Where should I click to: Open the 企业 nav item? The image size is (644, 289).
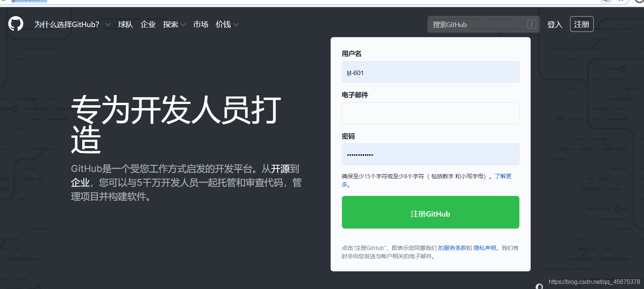click(x=148, y=24)
